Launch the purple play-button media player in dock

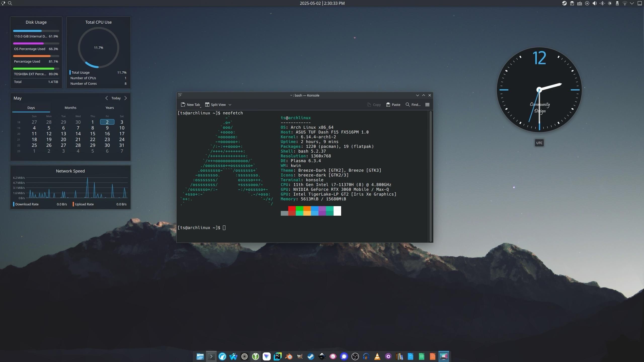388,356
